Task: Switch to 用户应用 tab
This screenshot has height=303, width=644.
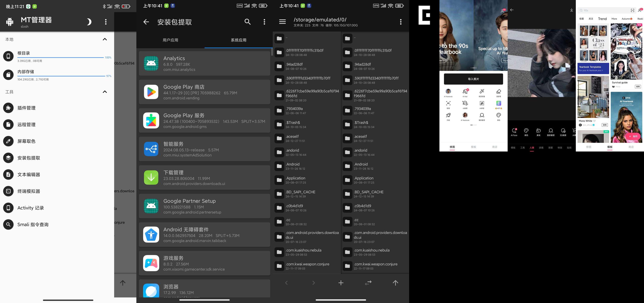Action: pos(170,40)
